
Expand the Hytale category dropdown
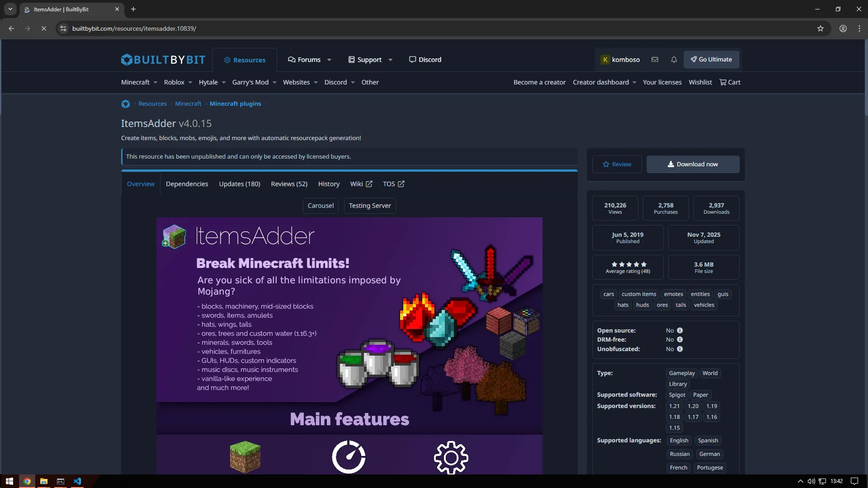(x=223, y=83)
